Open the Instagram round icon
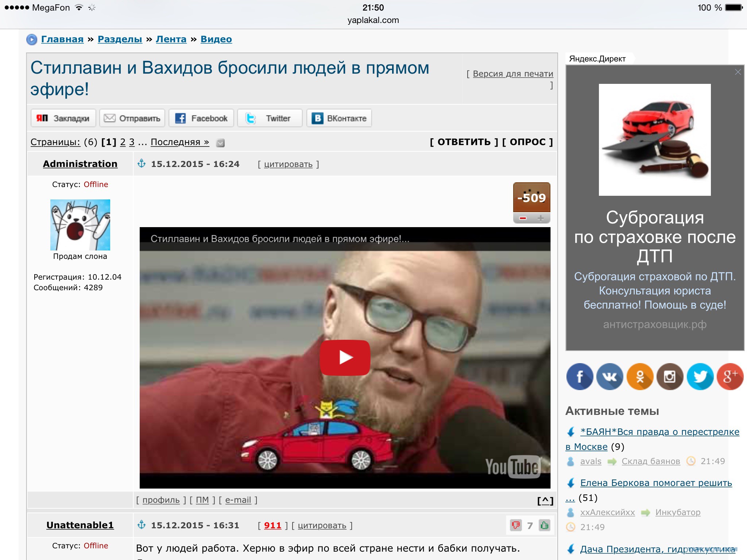This screenshot has height=560, width=747. pos(670,377)
